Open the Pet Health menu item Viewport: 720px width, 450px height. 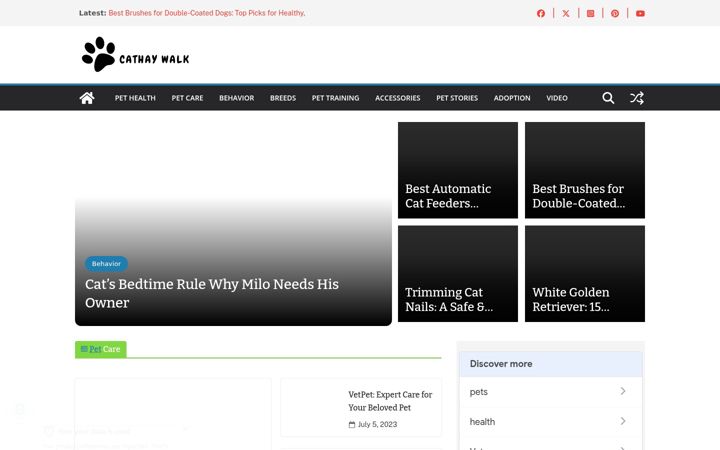[135, 98]
